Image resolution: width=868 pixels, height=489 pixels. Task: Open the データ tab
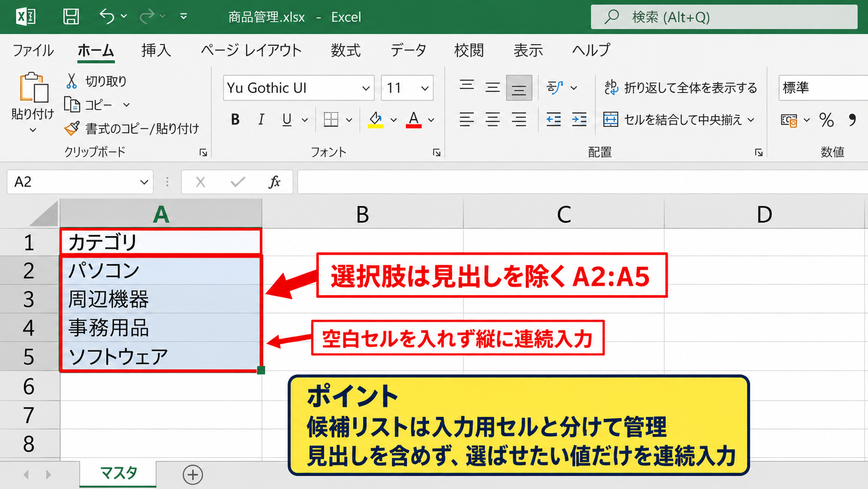[408, 50]
